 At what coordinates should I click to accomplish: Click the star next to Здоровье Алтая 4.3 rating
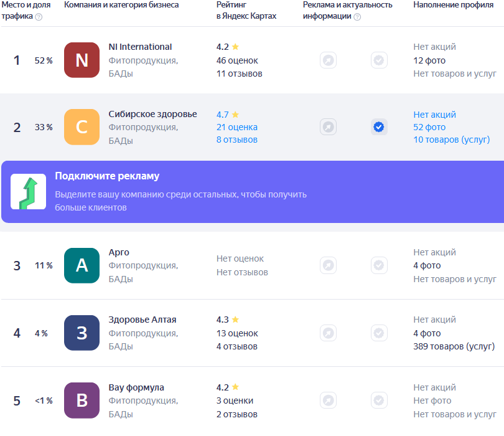pyautogui.click(x=235, y=320)
